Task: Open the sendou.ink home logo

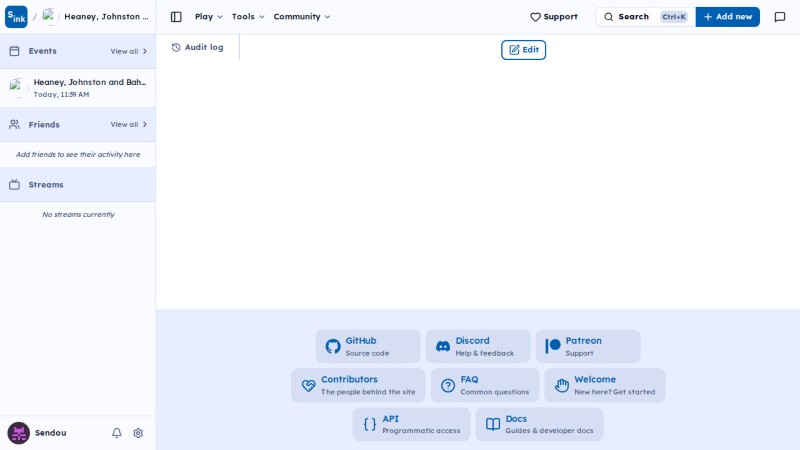Action: point(16,17)
